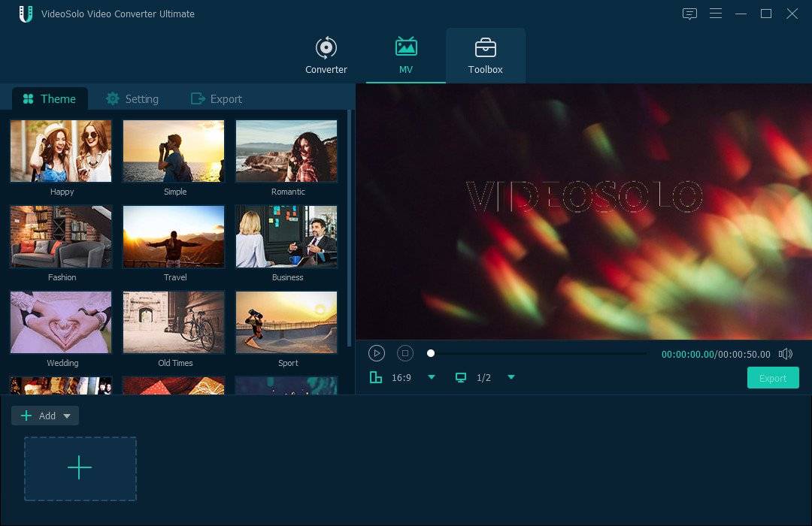Image resolution: width=812 pixels, height=526 pixels.
Task: Select the Romantic theme thumbnail
Action: click(286, 151)
